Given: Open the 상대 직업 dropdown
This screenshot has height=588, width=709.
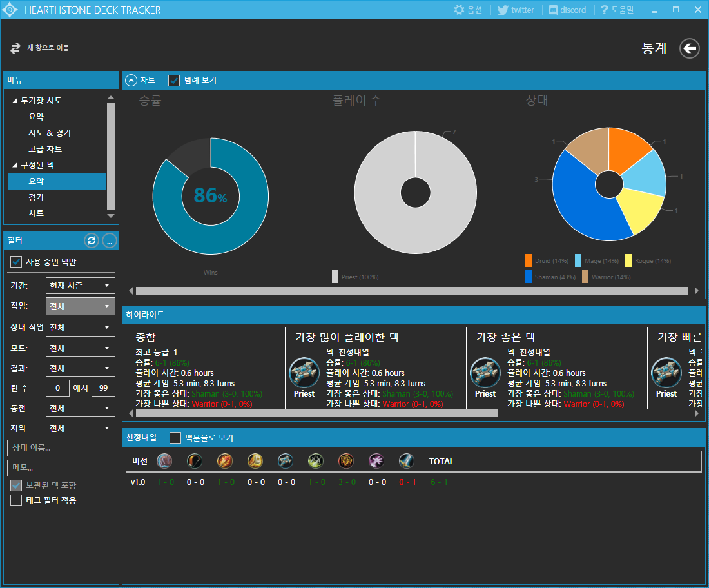Looking at the screenshot, I should [80, 328].
